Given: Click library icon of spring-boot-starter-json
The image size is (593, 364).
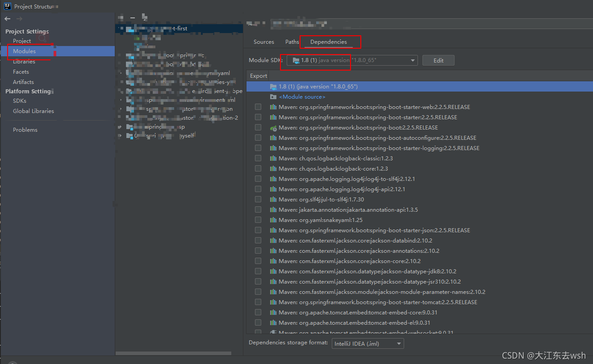Looking at the screenshot, I should (x=273, y=230).
